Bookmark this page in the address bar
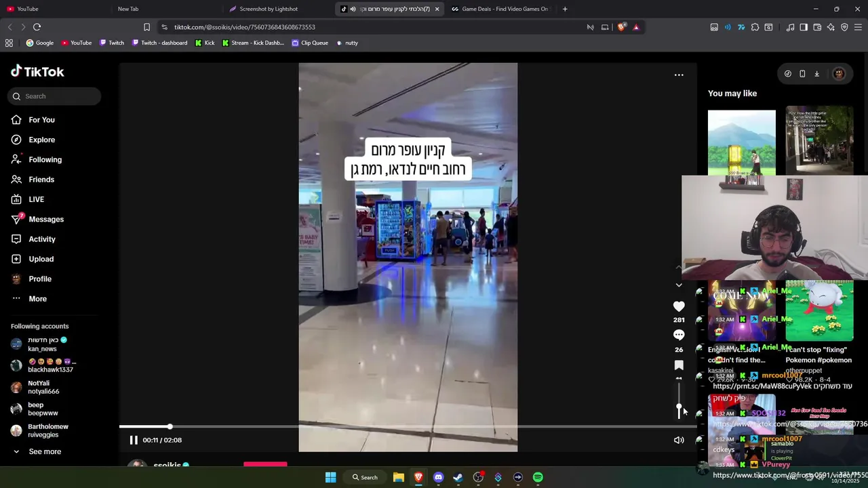Viewport: 868px width, 488px height. pos(146,27)
